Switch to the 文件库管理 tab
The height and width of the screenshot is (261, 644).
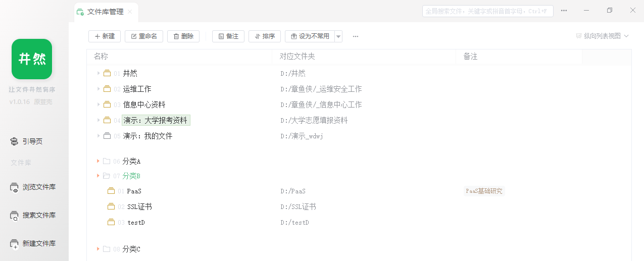click(x=105, y=12)
